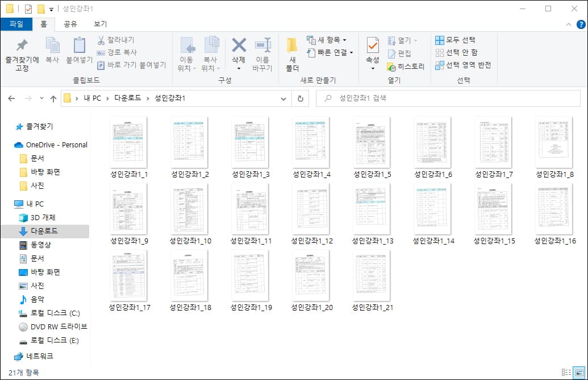
Task: Select 다운로드 in the sidebar
Action: [45, 232]
